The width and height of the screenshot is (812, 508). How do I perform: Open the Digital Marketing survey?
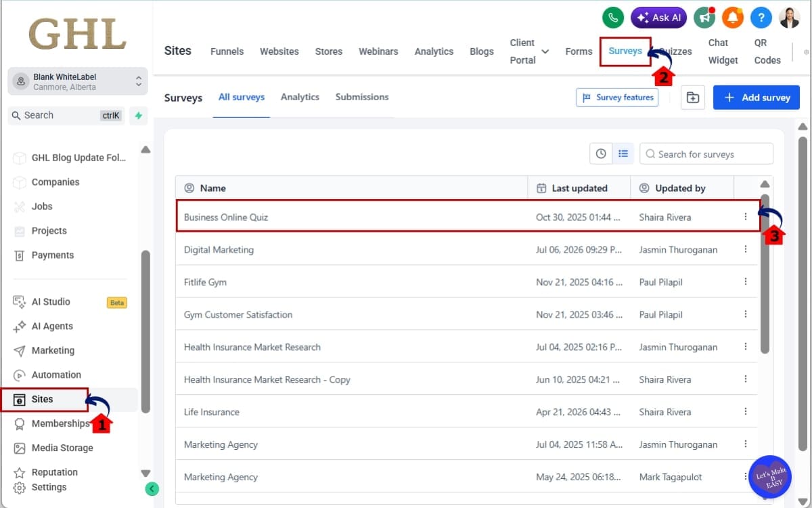pos(219,250)
